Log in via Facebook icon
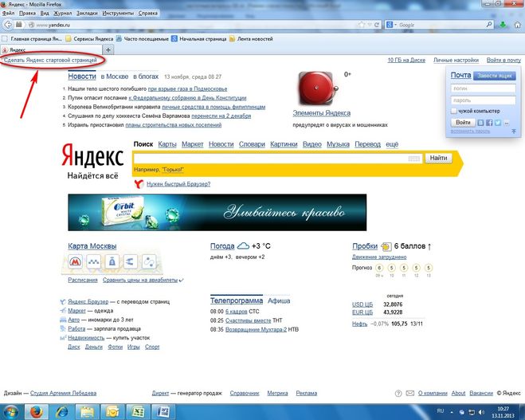The width and height of the screenshot is (525, 420). [489, 123]
